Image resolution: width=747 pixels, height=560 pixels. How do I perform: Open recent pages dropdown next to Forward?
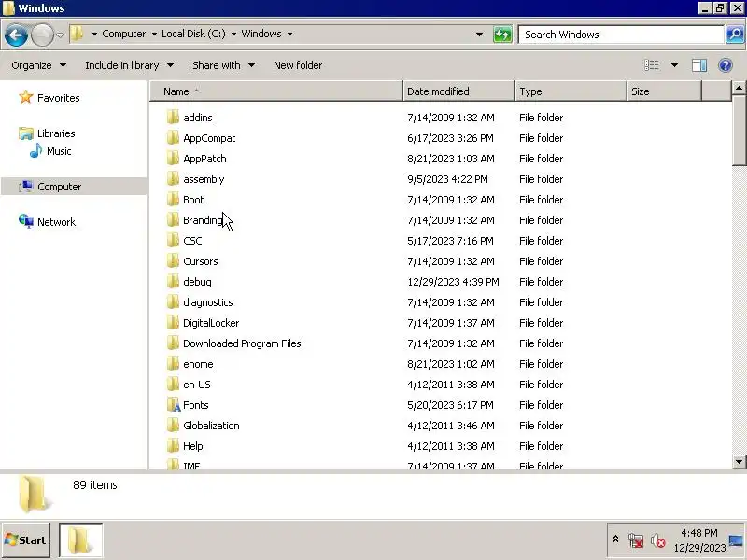60,35
